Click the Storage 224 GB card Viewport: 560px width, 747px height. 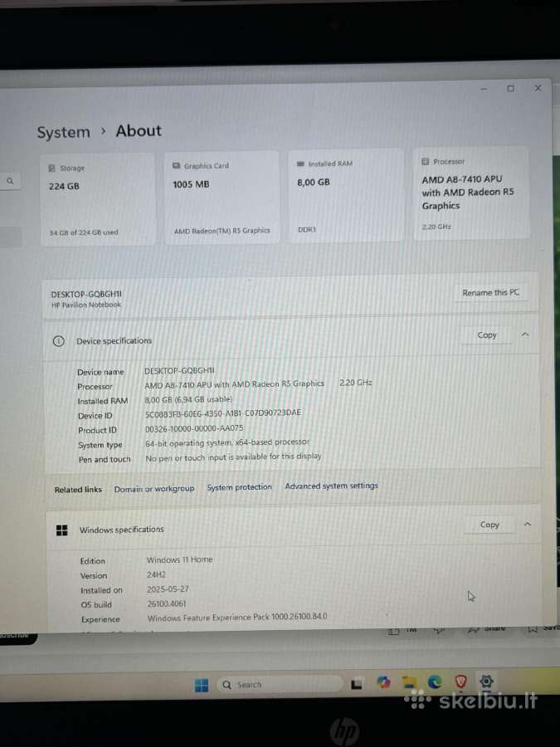click(98, 199)
